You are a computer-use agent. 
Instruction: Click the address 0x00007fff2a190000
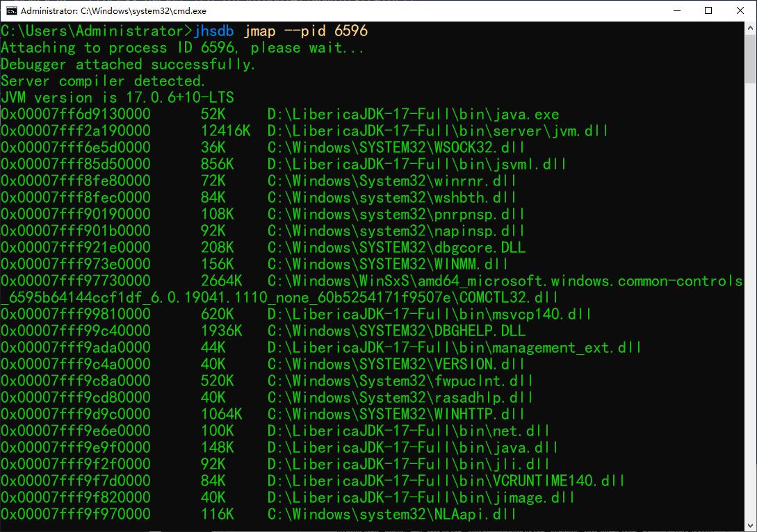point(76,131)
